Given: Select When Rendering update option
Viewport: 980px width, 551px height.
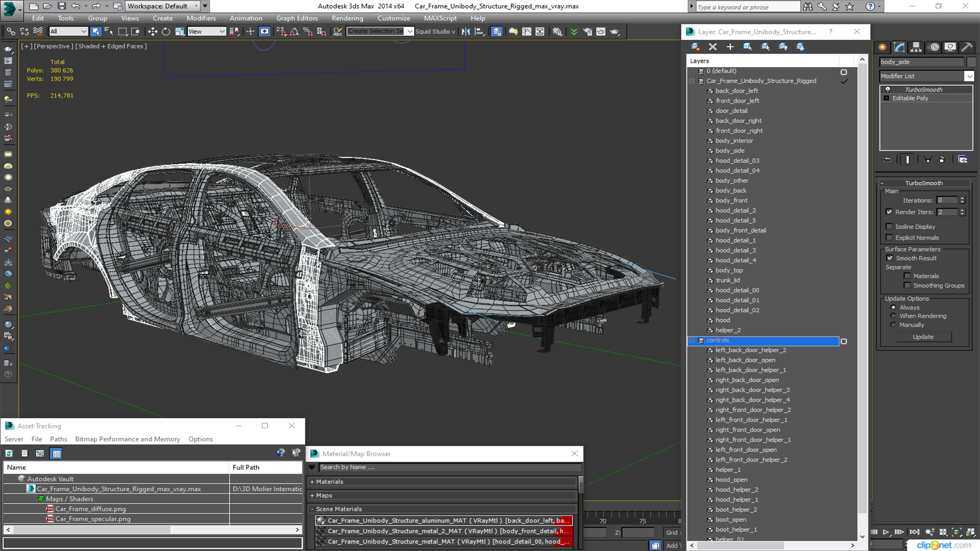Looking at the screenshot, I should [893, 316].
